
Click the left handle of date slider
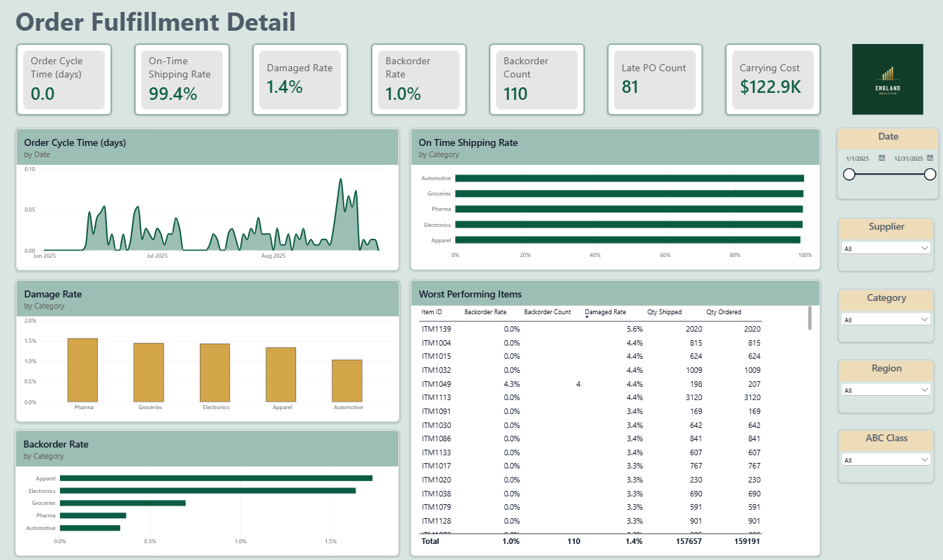(849, 175)
